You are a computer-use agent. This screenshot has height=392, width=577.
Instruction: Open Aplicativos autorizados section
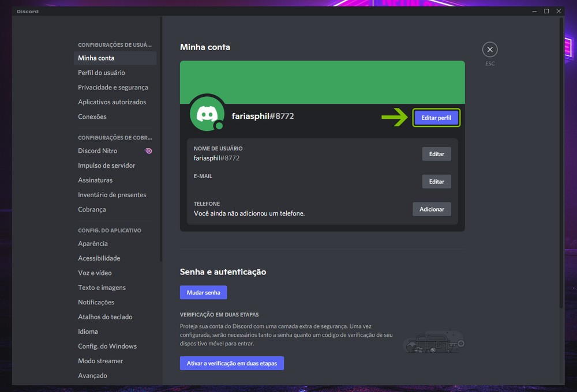[112, 102]
